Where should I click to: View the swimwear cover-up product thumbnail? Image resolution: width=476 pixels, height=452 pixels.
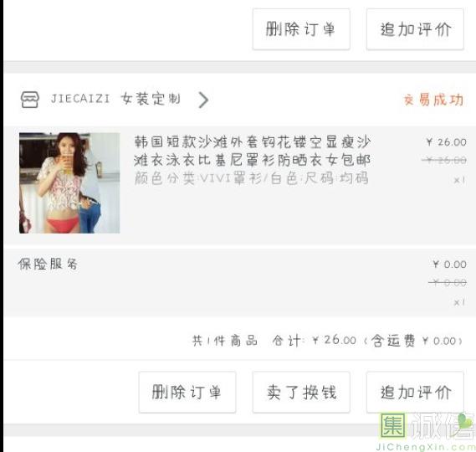coord(69,182)
